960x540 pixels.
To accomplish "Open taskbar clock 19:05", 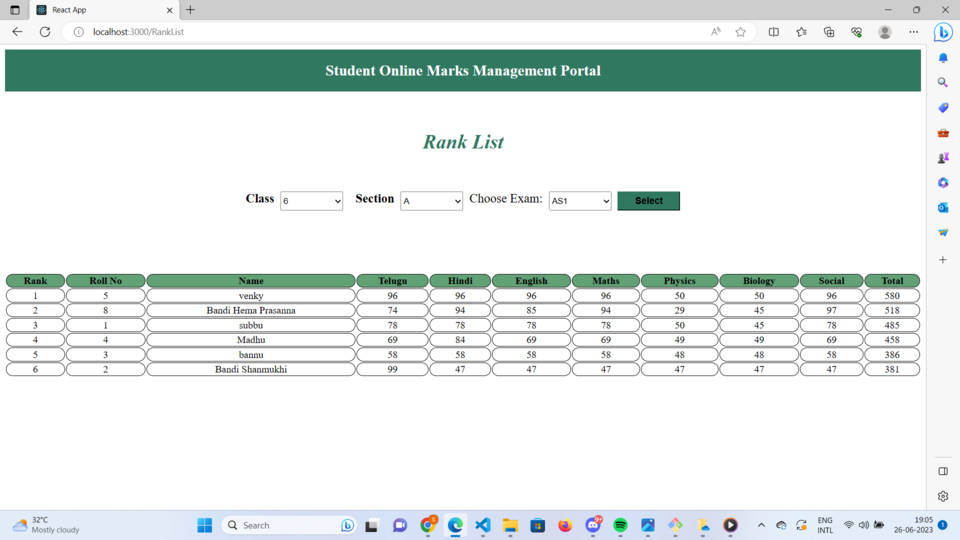I will pyautogui.click(x=913, y=525).
